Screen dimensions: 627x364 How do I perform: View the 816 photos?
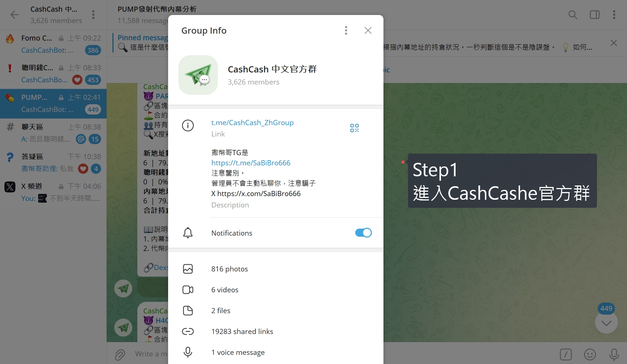click(229, 269)
